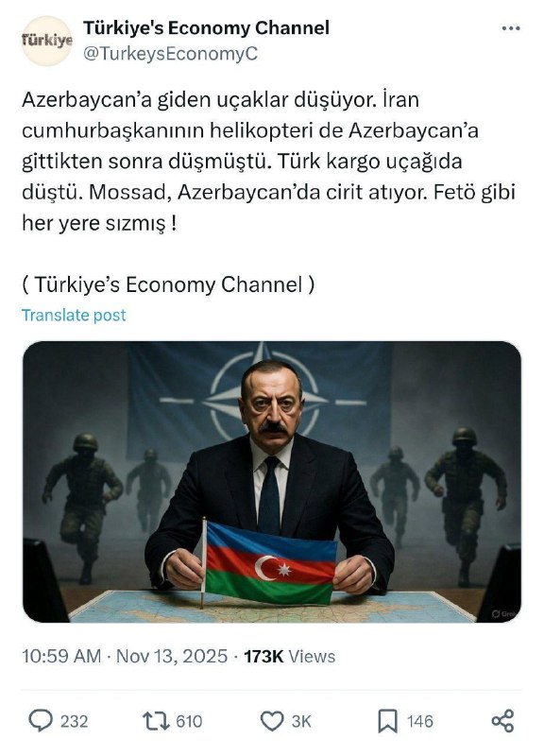Open the share icon

(x=502, y=721)
